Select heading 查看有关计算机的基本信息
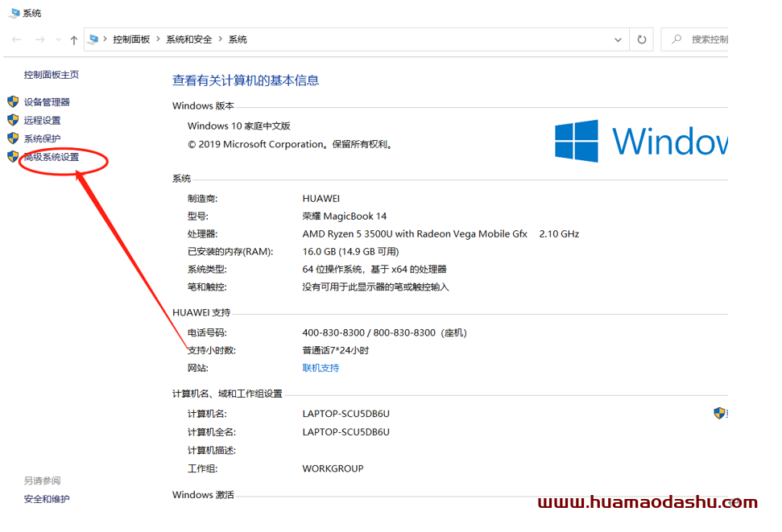This screenshot has width=782, height=532. tap(246, 80)
